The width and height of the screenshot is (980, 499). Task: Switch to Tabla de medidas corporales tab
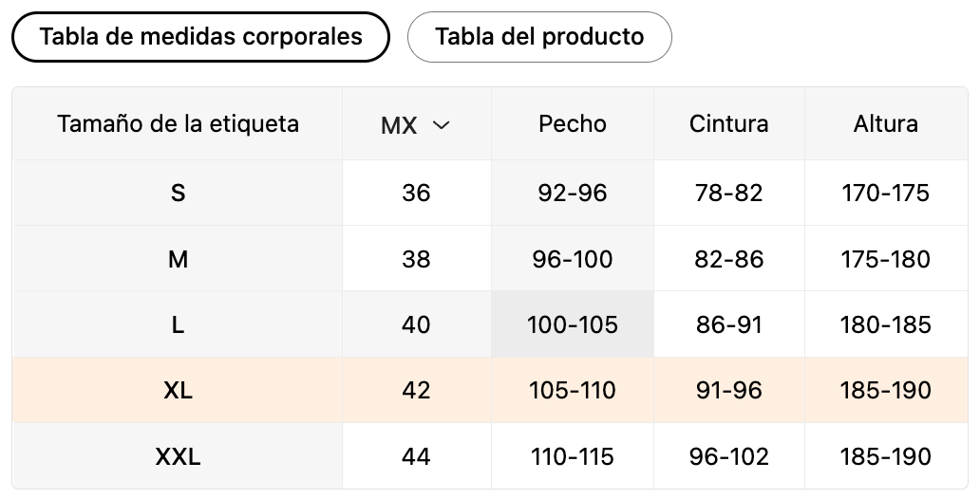click(200, 37)
